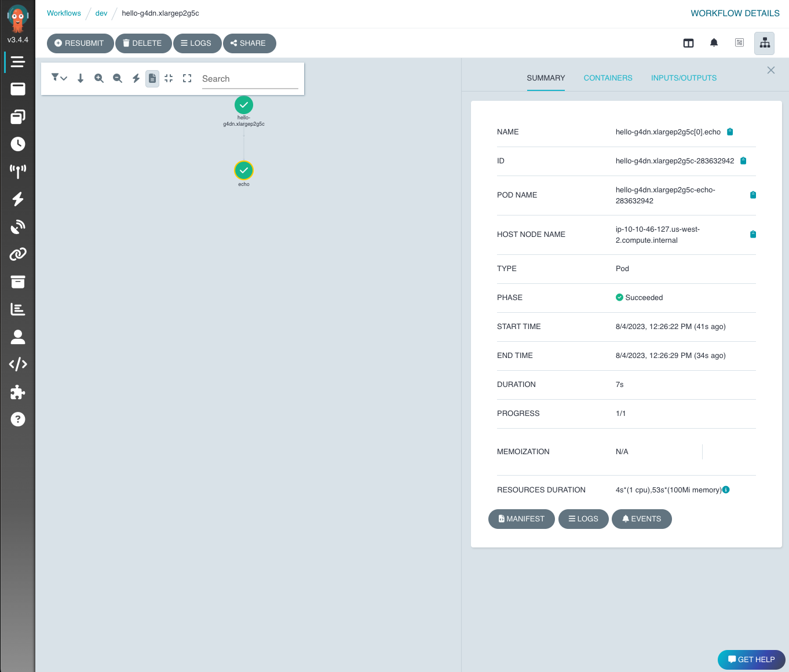The width and height of the screenshot is (789, 672).
Task: Zoom in on the workflow graph
Action: [x=99, y=78]
